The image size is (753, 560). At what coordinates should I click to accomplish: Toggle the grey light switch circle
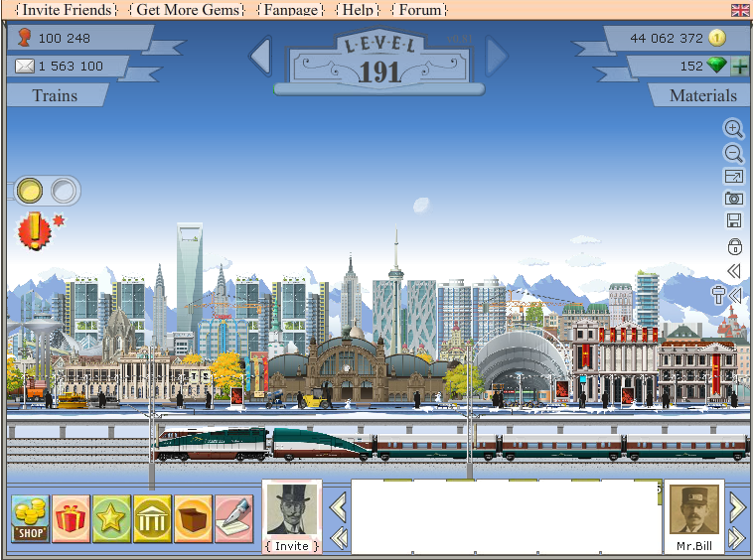63,191
